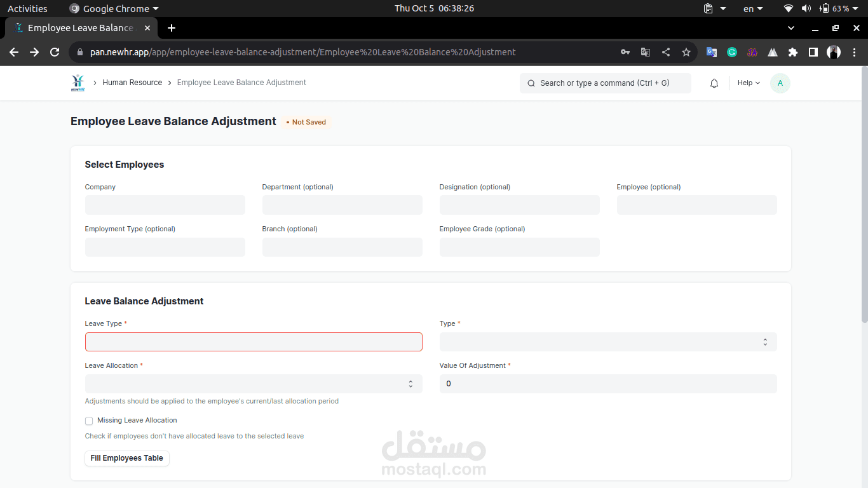The image size is (868, 488).
Task: Toggle the Missing Leave Allocation checkbox
Action: (89, 421)
